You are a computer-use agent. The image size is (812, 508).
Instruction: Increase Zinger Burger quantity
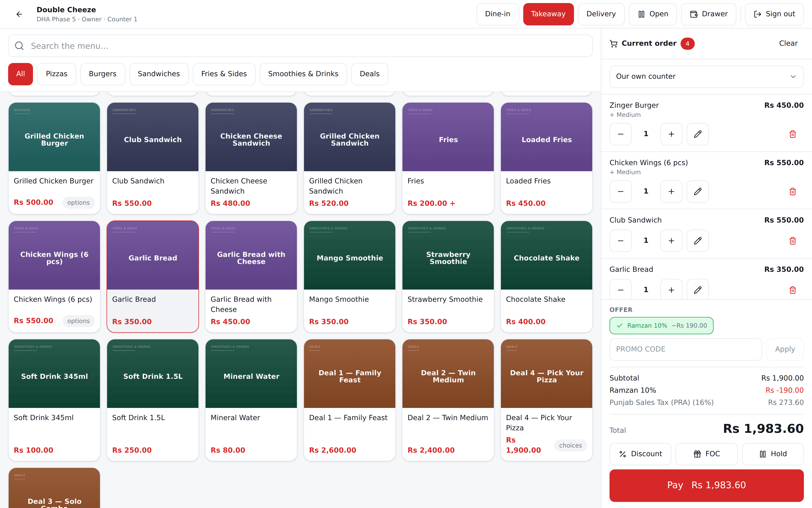(x=671, y=134)
